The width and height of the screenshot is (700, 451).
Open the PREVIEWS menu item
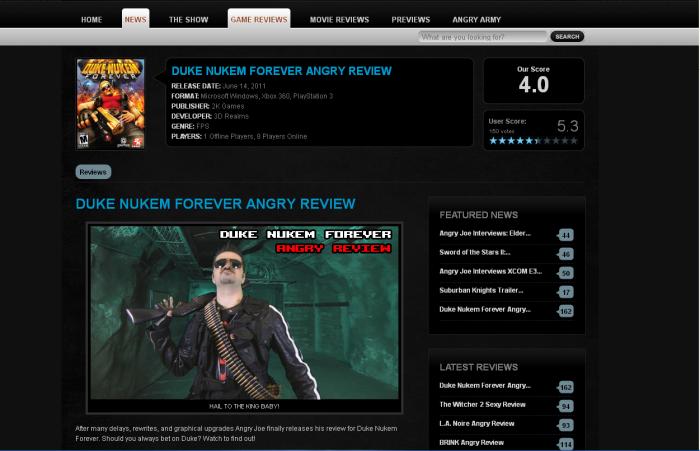411,20
